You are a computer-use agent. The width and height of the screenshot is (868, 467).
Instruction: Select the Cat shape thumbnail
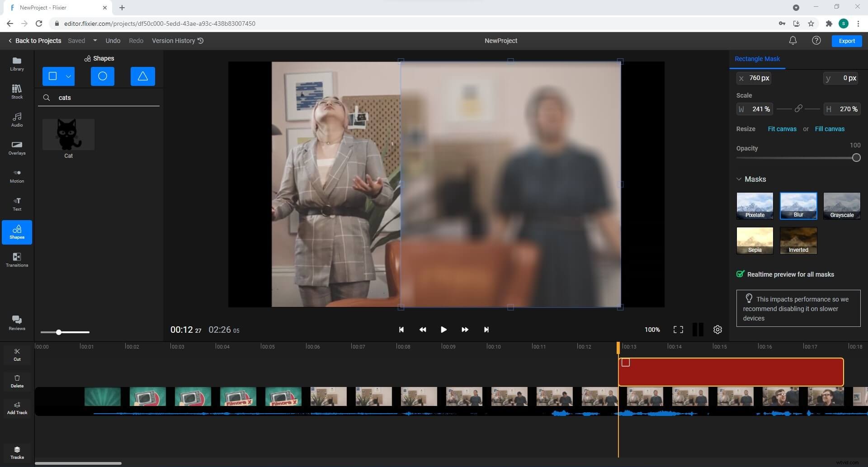68,134
